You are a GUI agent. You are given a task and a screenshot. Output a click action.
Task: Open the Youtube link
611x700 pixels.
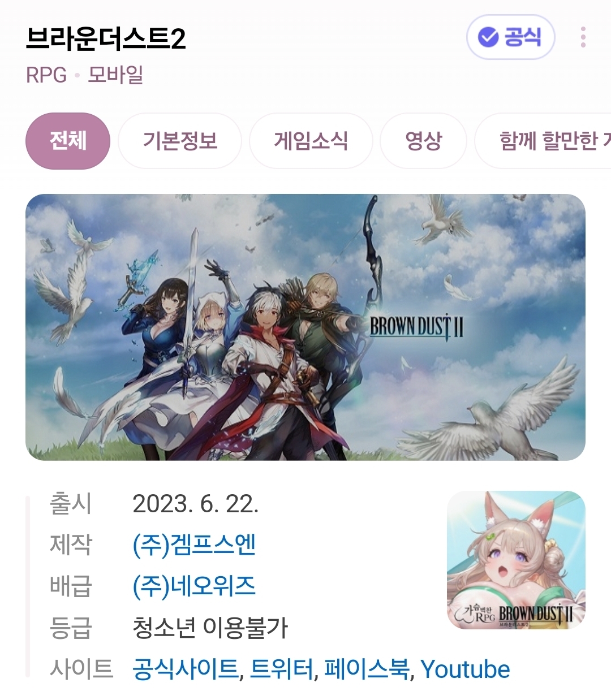pyautogui.click(x=465, y=669)
